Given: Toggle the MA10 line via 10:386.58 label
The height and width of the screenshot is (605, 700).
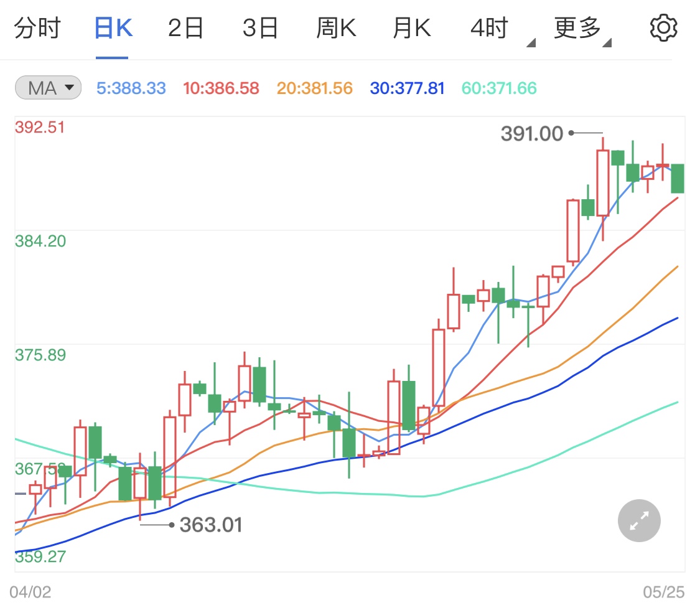Looking at the screenshot, I should click(221, 88).
